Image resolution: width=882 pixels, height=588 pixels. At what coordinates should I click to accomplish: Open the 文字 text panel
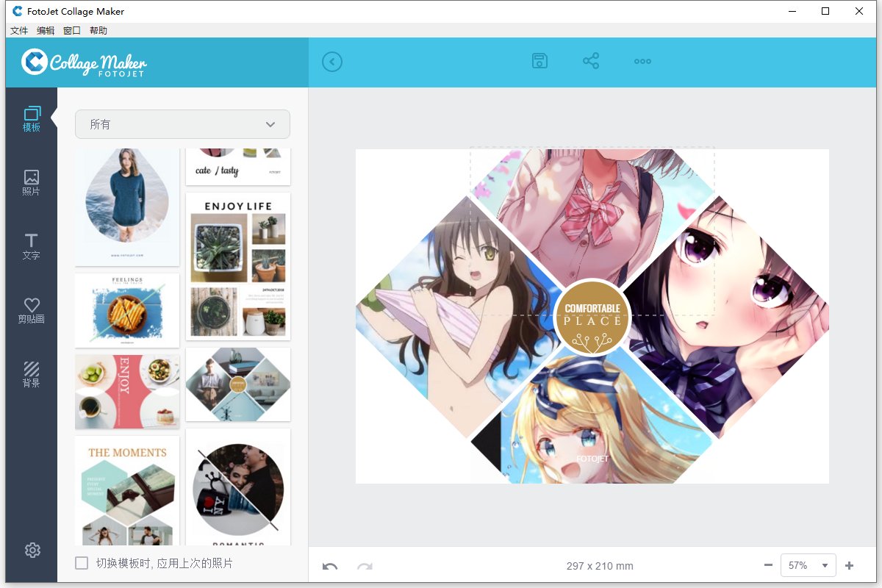click(32, 247)
